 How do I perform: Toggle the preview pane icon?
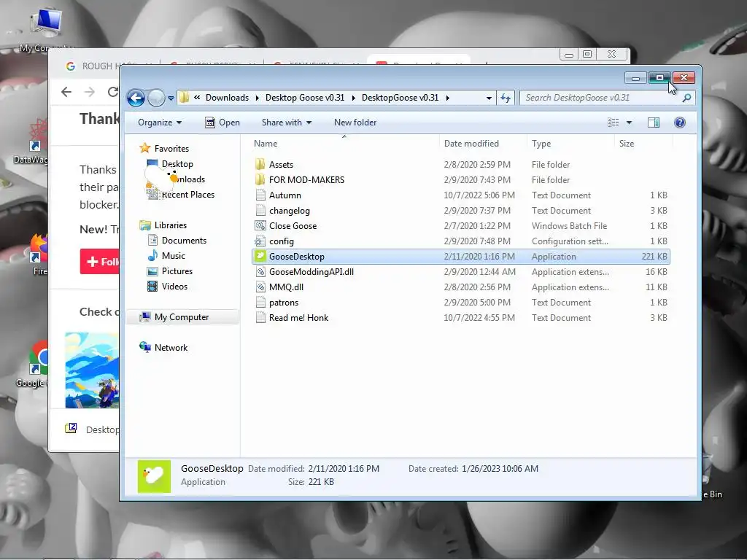coord(654,122)
